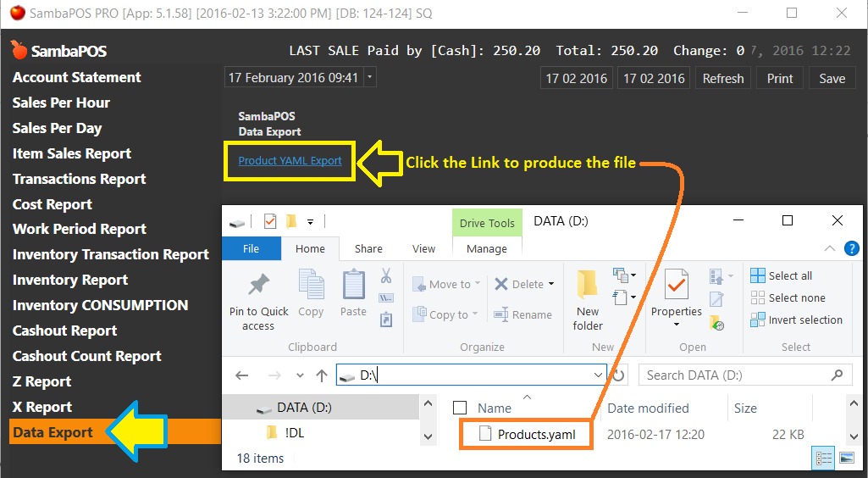
Task: Select the Products.yaml file
Action: [x=527, y=434]
